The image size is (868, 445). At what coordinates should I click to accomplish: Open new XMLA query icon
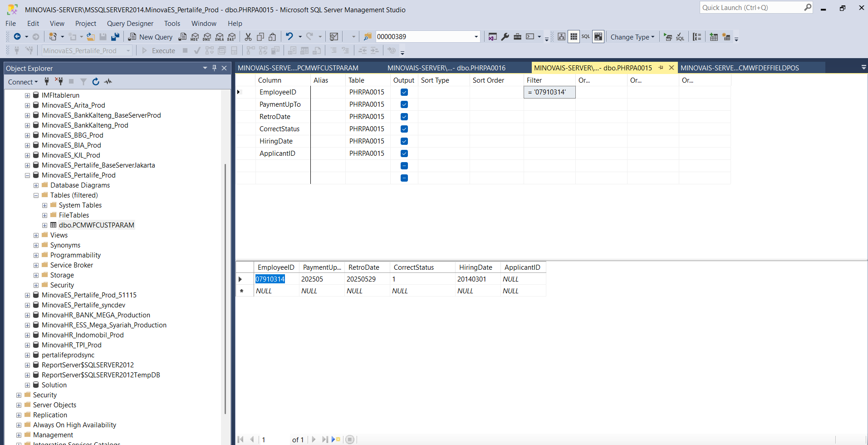(x=219, y=37)
